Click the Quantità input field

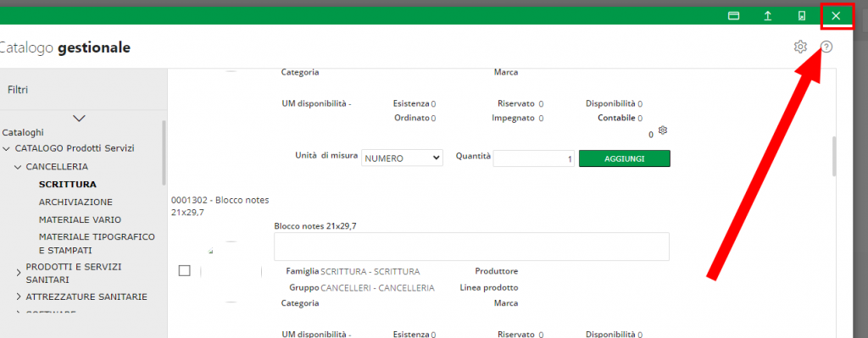(x=534, y=158)
